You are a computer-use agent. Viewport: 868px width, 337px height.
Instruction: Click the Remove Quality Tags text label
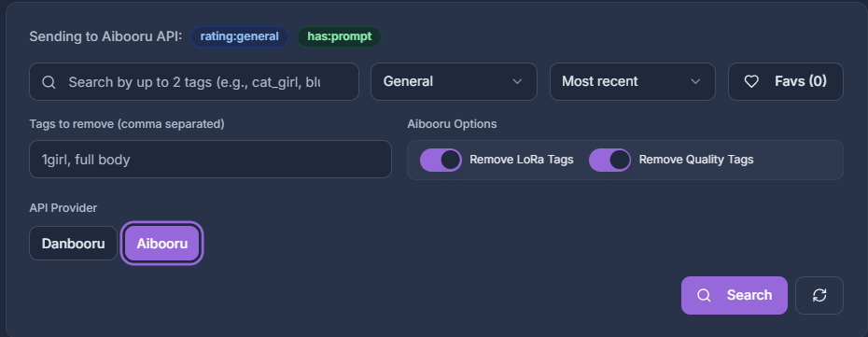pos(696,160)
